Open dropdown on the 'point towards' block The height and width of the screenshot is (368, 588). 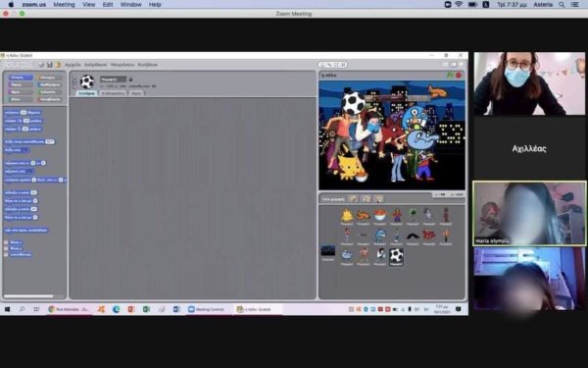pos(24,150)
